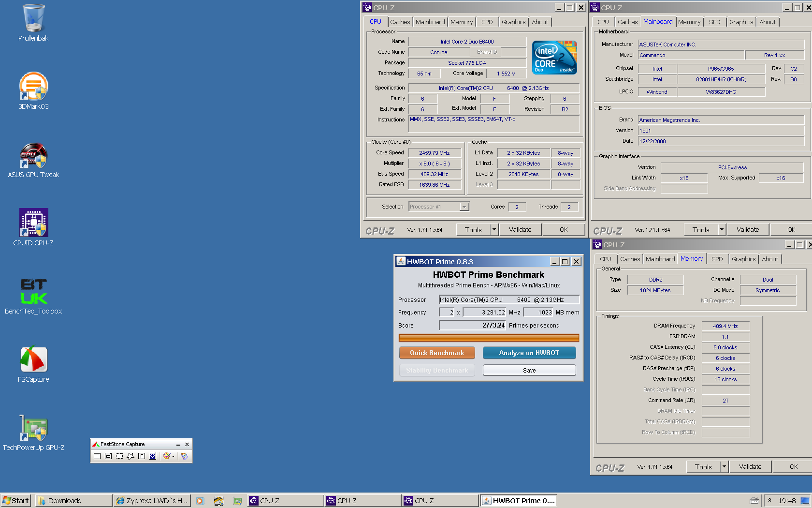Click the third quick launch taskbar icon
The image size is (812, 508).
[237, 501]
